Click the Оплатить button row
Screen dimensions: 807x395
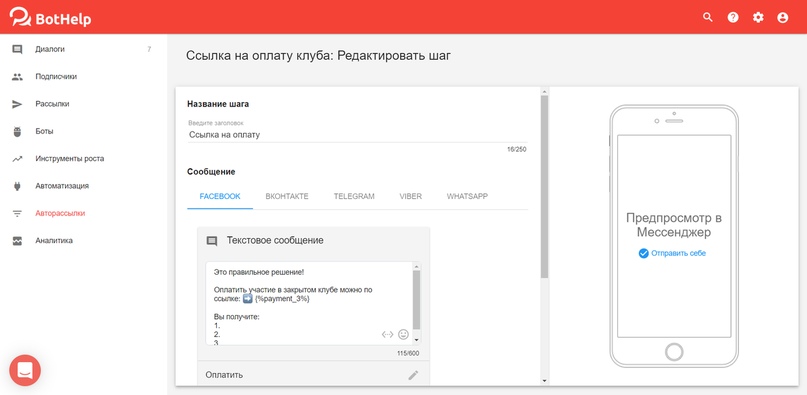(313, 375)
